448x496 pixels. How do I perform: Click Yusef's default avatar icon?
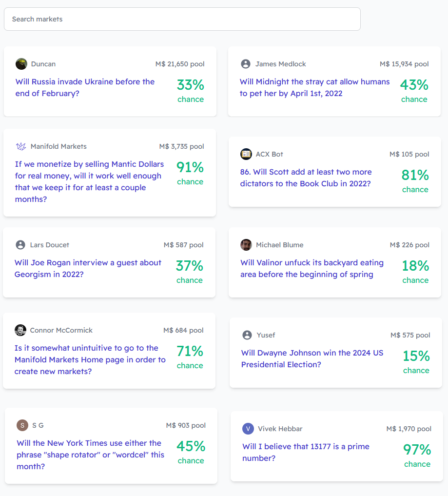(247, 335)
